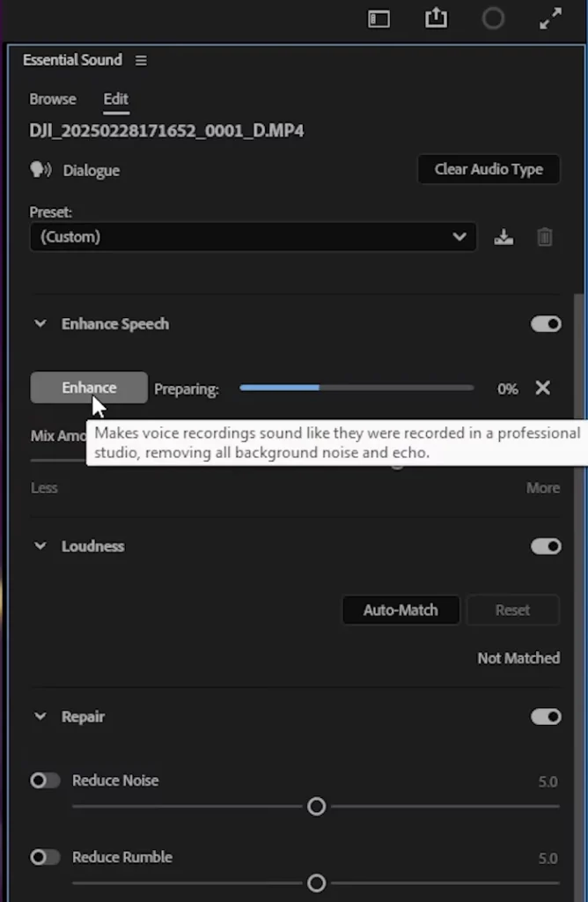Toggle the Enhance Speech switch

point(546,324)
